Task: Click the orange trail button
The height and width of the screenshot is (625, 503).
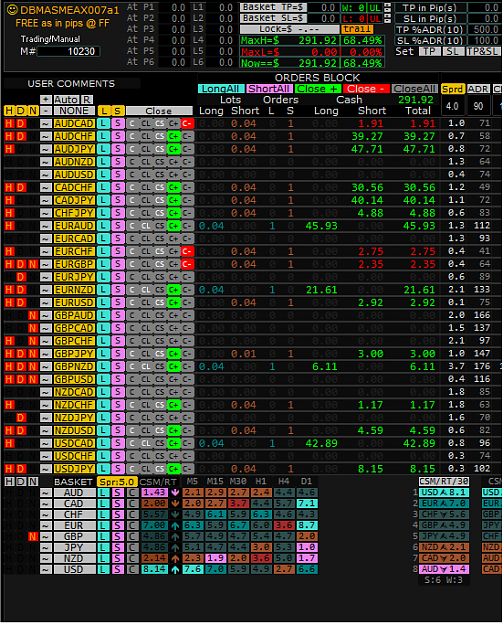Action: (x=358, y=29)
